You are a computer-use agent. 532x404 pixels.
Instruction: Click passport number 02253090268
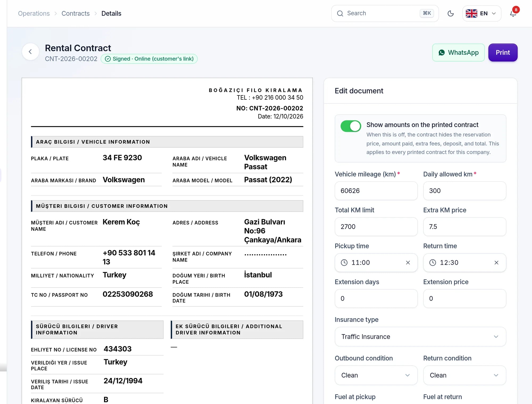(x=128, y=294)
